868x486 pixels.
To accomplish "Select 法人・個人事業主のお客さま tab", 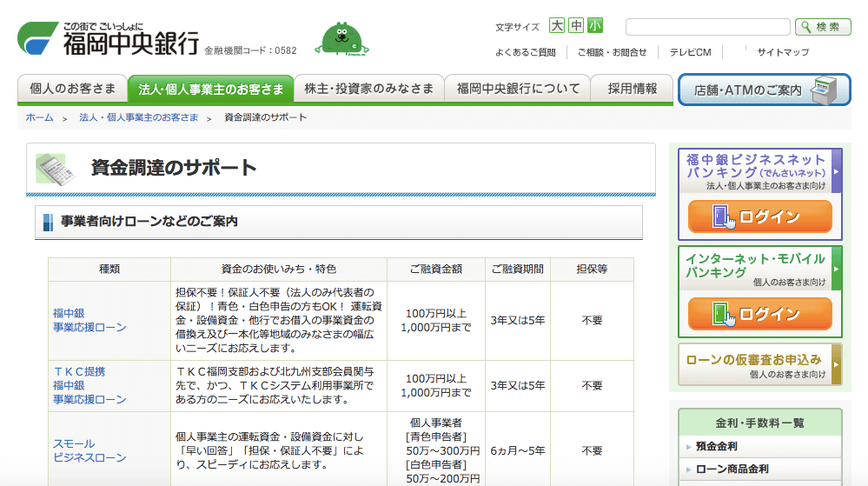I will pos(210,89).
